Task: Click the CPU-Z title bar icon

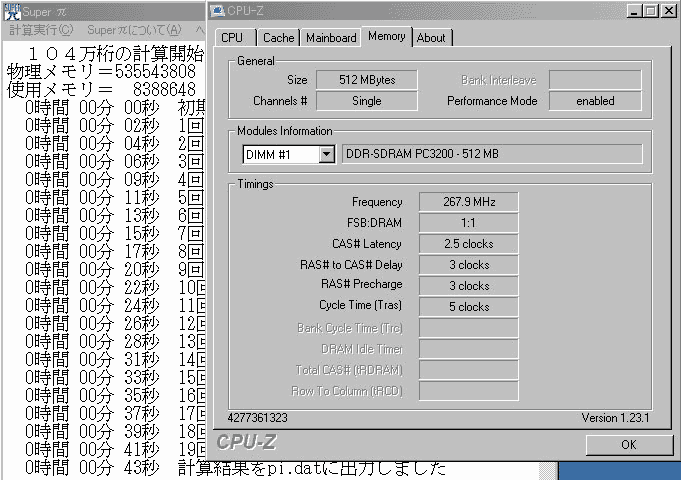Action: point(219,10)
